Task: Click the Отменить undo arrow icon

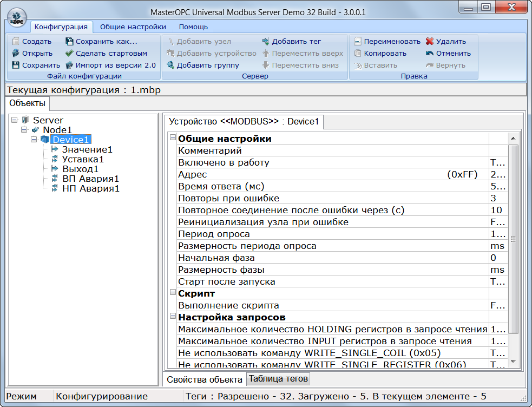Action: 430,53
